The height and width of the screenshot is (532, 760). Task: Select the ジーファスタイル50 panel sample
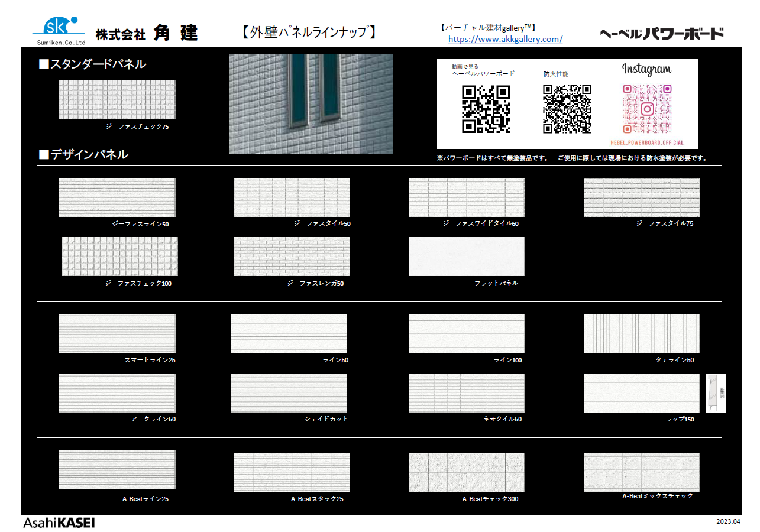(292, 197)
